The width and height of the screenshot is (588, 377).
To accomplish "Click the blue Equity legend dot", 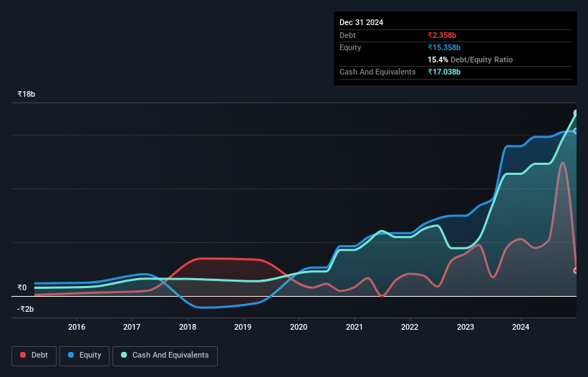I will (71, 355).
